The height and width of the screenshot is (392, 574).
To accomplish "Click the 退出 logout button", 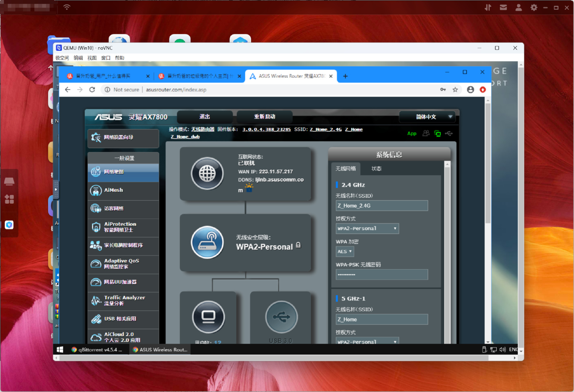I will tap(205, 117).
